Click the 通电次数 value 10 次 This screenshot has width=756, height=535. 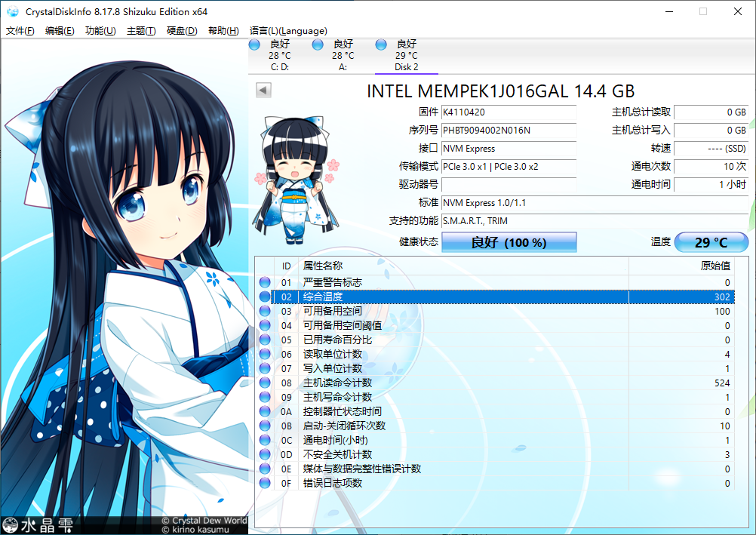(711, 167)
